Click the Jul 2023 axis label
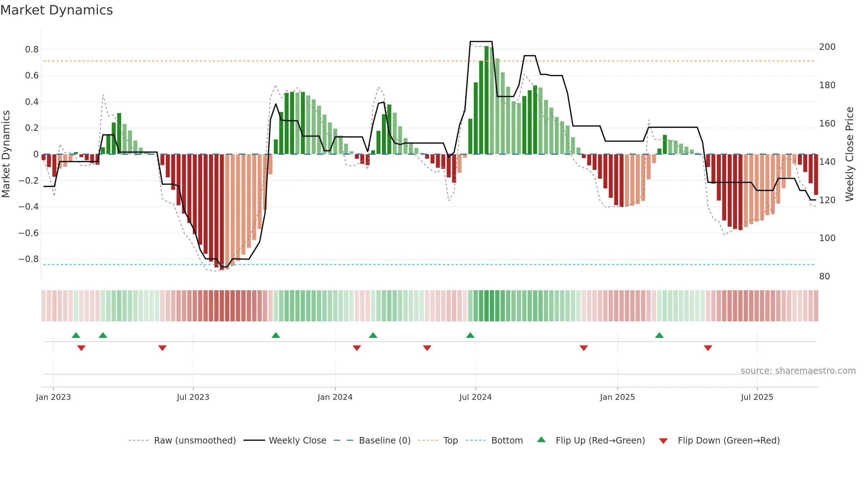Viewport: 868px width, 488px height. click(x=193, y=397)
